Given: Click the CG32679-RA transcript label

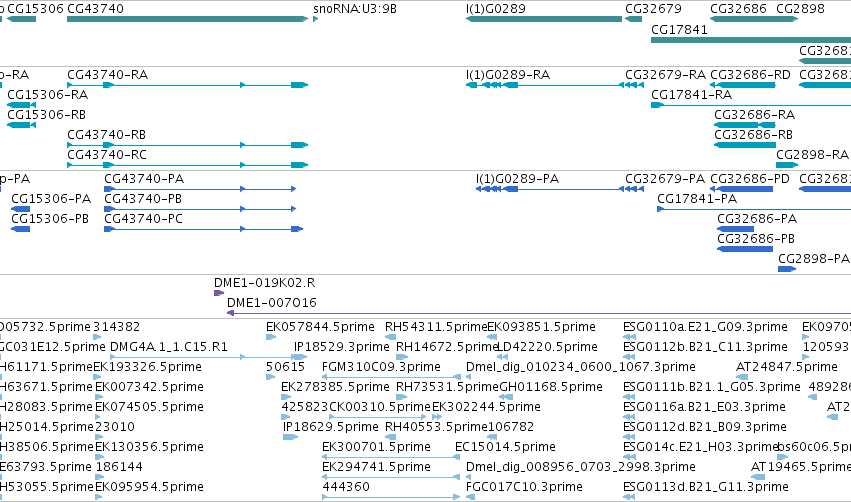Looking at the screenshot, I should click(x=665, y=75).
